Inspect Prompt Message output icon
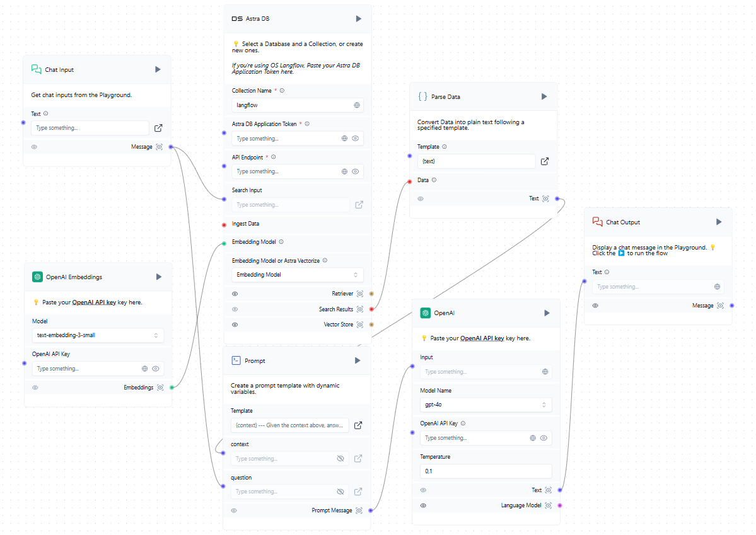756x535 pixels. pos(359,510)
